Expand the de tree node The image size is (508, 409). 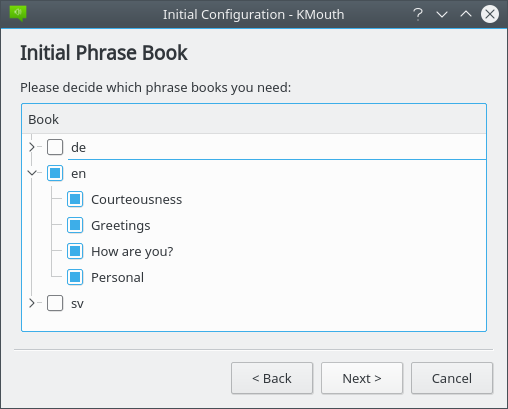[32, 147]
